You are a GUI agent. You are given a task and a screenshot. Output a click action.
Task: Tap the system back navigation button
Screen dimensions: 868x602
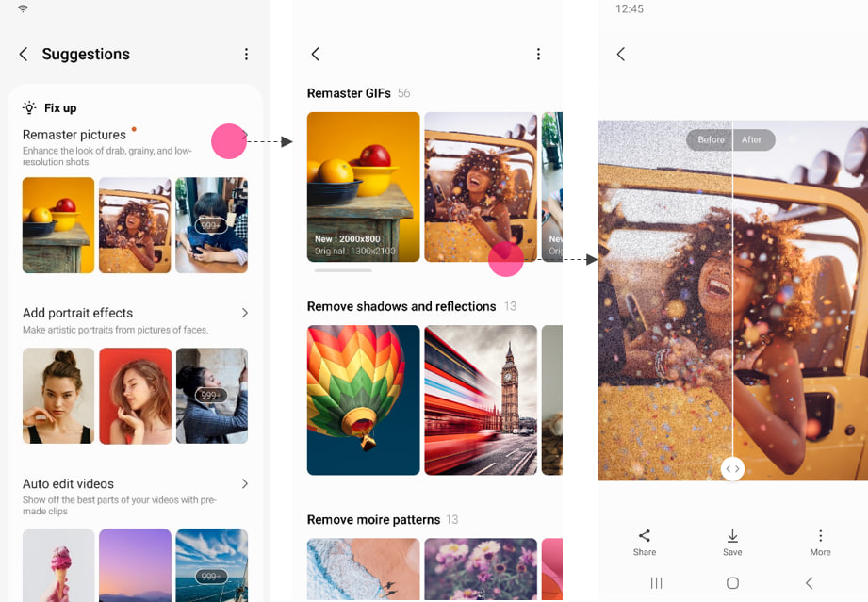(x=809, y=582)
